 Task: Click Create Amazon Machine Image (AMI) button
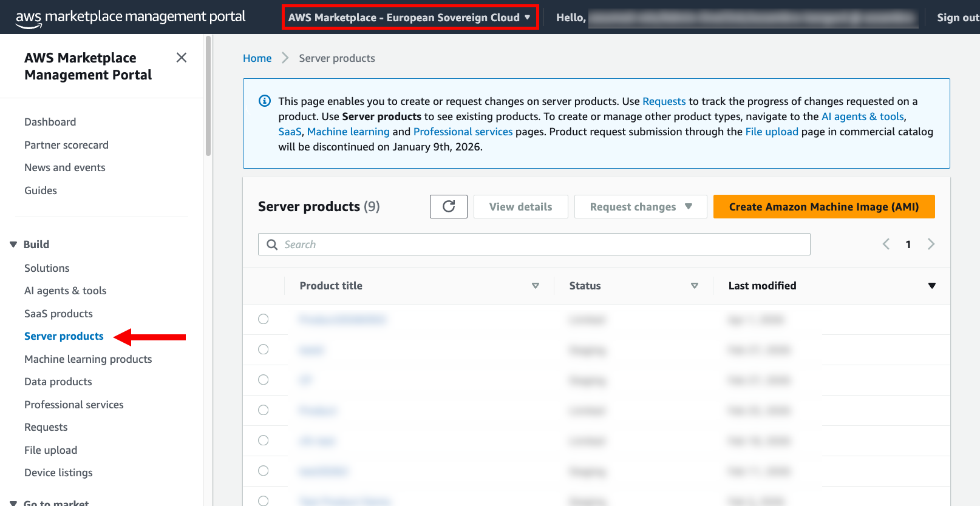tap(824, 206)
